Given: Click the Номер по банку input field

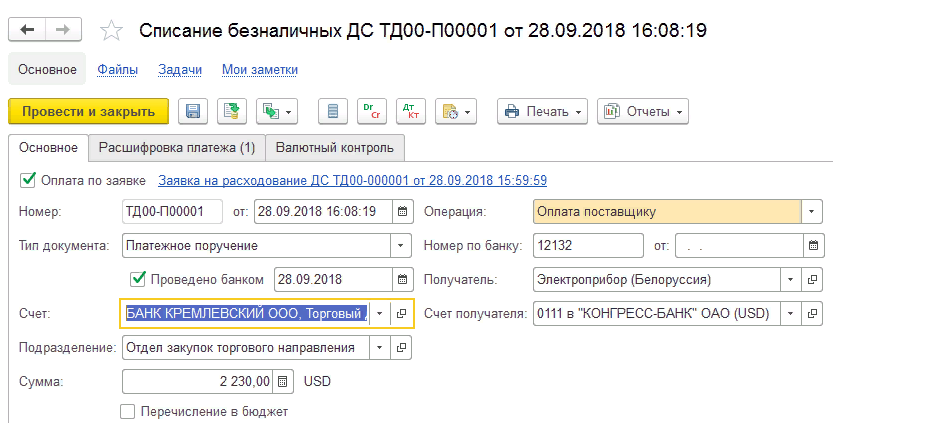Looking at the screenshot, I should click(588, 246).
